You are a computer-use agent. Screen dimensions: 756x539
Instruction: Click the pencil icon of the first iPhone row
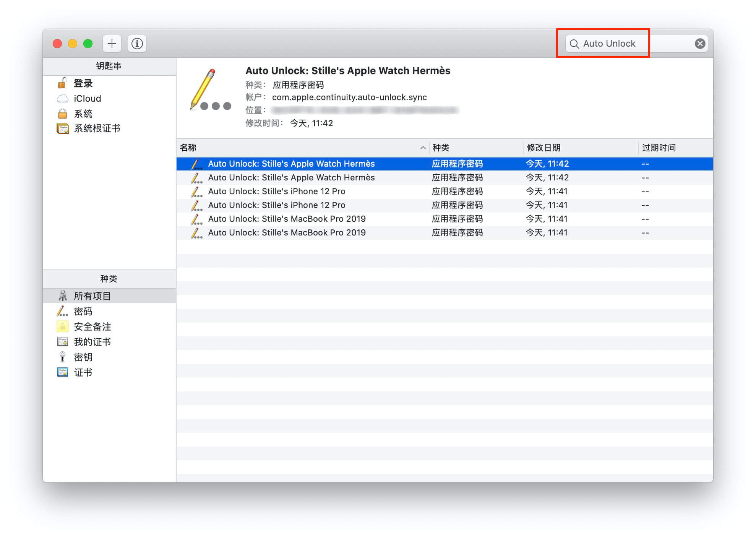(x=196, y=192)
